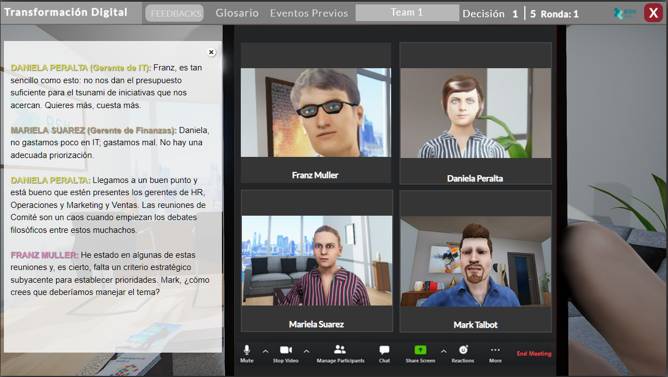Viewport: 668px width, 377px height.
Task: Expand the arrow next to Stop Video
Action: point(306,351)
